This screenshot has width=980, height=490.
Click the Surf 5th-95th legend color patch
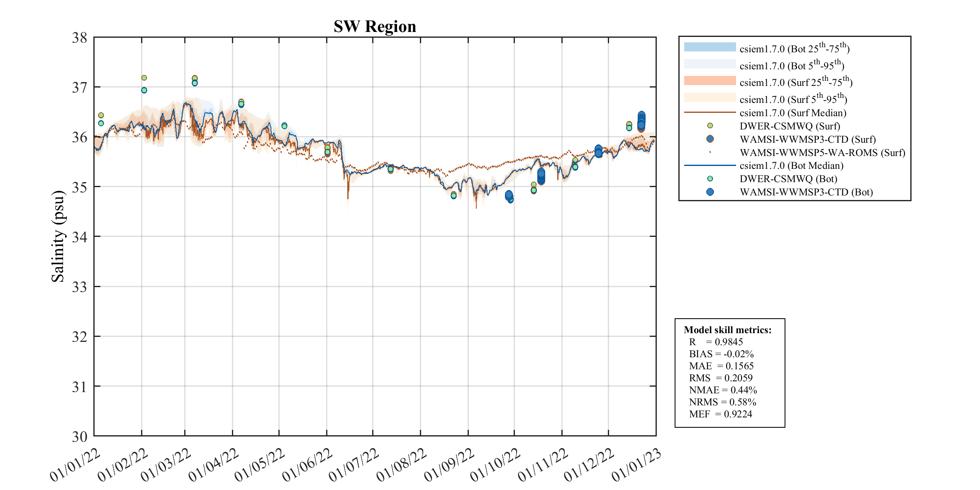pyautogui.click(x=709, y=98)
